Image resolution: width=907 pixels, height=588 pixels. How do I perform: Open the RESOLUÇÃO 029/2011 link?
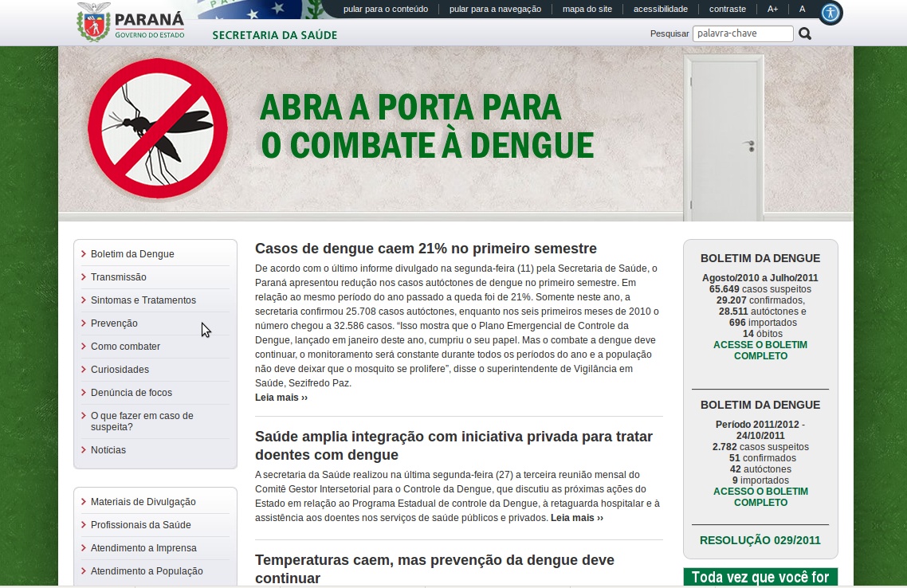click(x=760, y=540)
